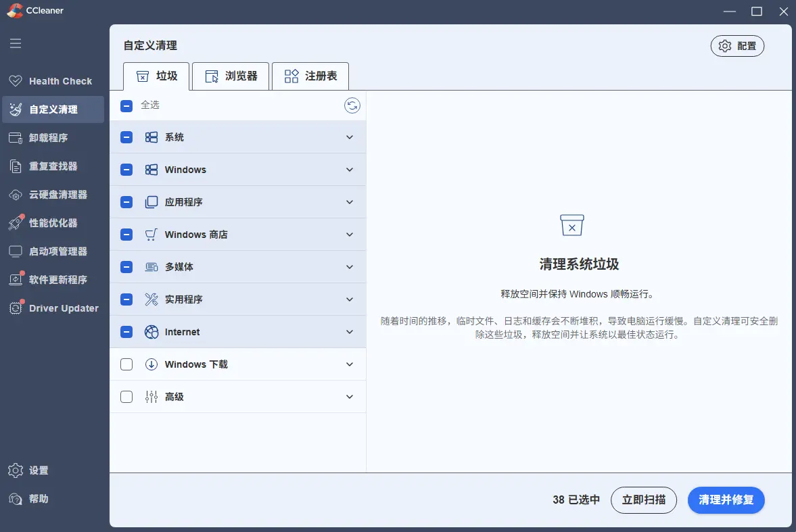Click the 高级 sliders icon
Viewport: 796px width, 532px height.
(x=151, y=397)
